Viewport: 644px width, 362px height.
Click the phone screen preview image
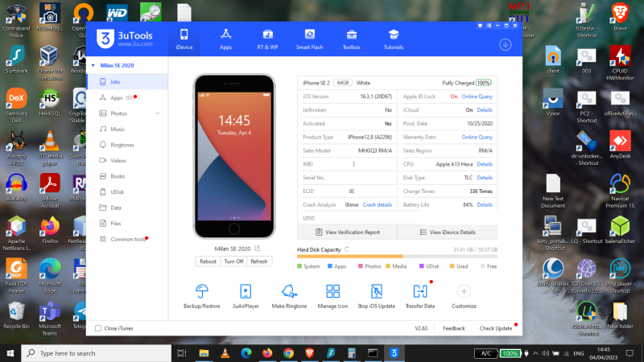click(x=234, y=156)
